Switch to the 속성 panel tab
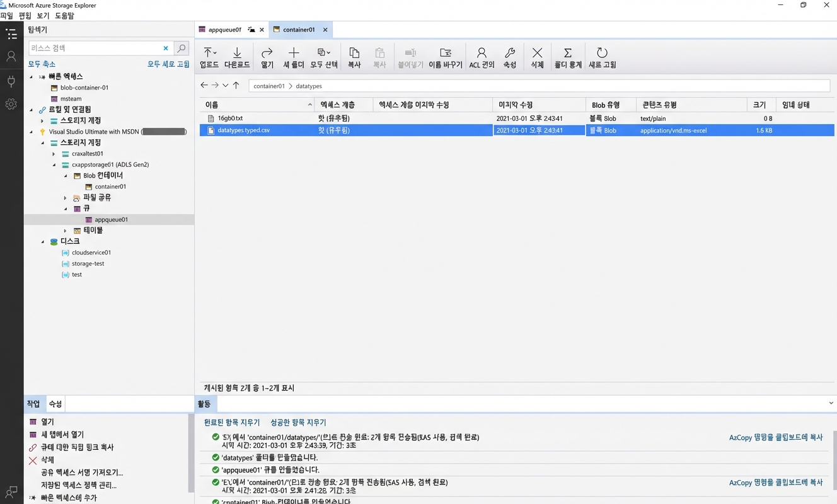The image size is (837, 504). 55,404
